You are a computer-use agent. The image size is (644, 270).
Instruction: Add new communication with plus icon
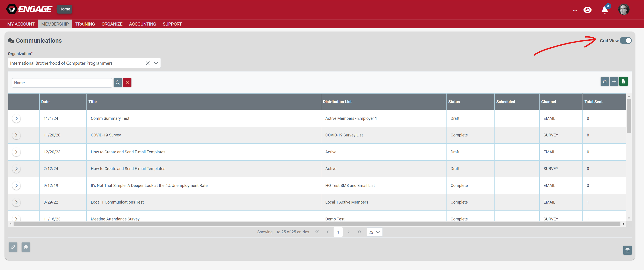pyautogui.click(x=614, y=81)
